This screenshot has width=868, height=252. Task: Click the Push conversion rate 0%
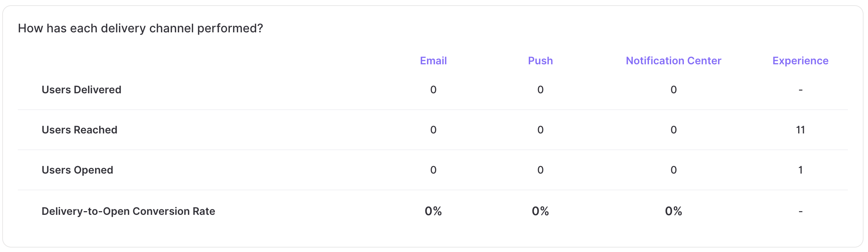pos(540,211)
